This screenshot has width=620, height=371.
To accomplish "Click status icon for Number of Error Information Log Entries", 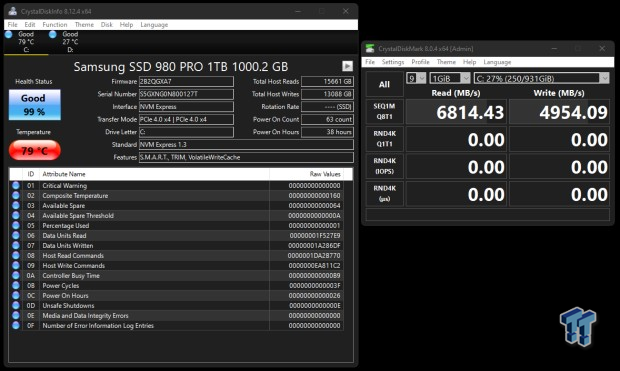I will (16, 326).
